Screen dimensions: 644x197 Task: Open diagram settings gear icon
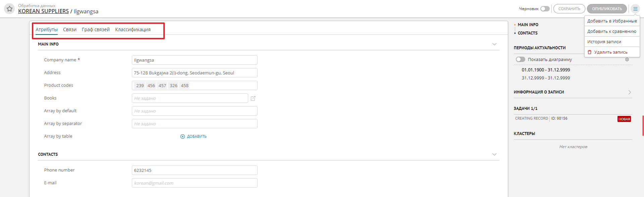[627, 60]
